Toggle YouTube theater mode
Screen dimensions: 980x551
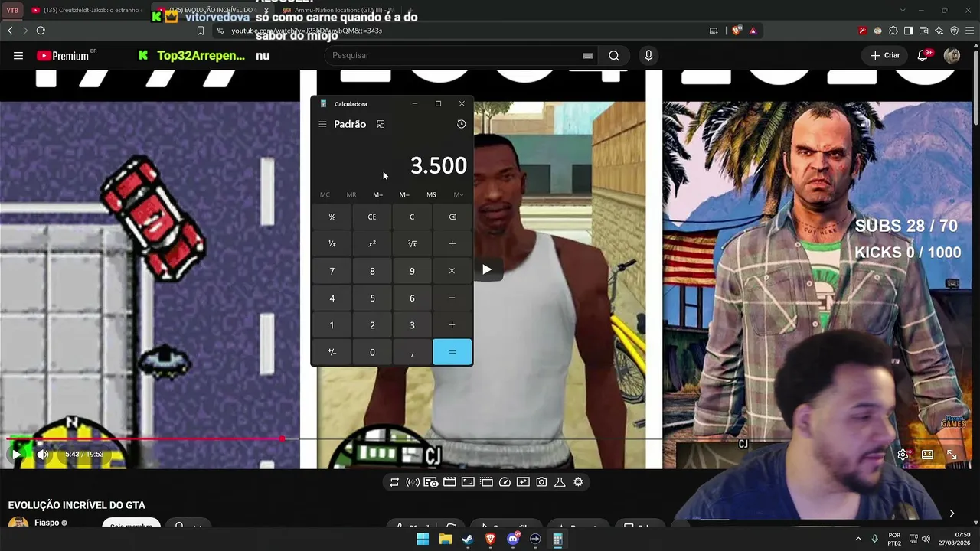927,454
